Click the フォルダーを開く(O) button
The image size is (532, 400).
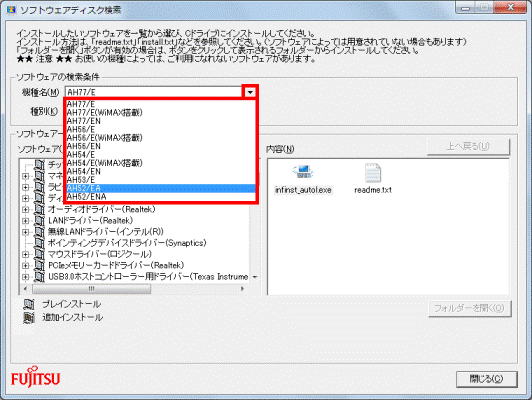(x=470, y=308)
